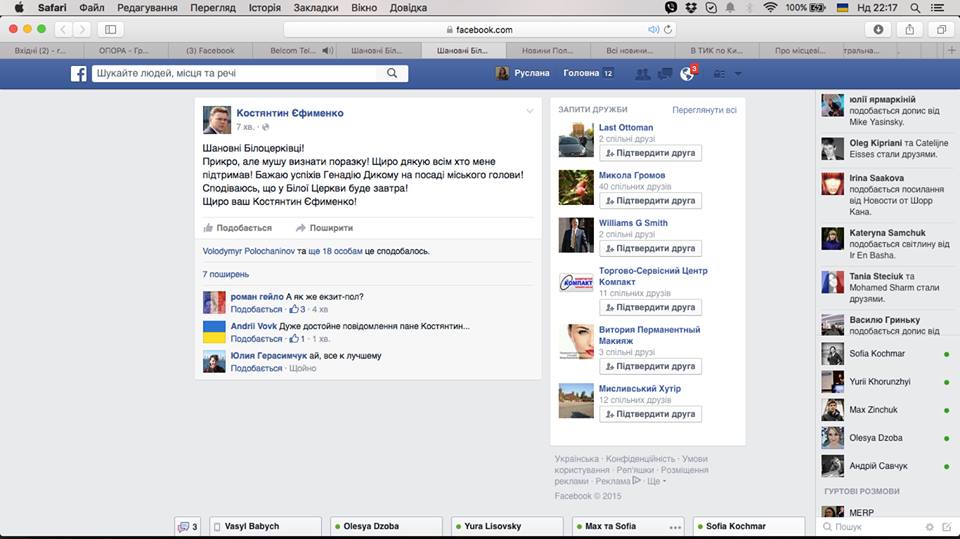Open the Історія menu
Screen dimensions: 960x539
pyautogui.click(x=264, y=8)
